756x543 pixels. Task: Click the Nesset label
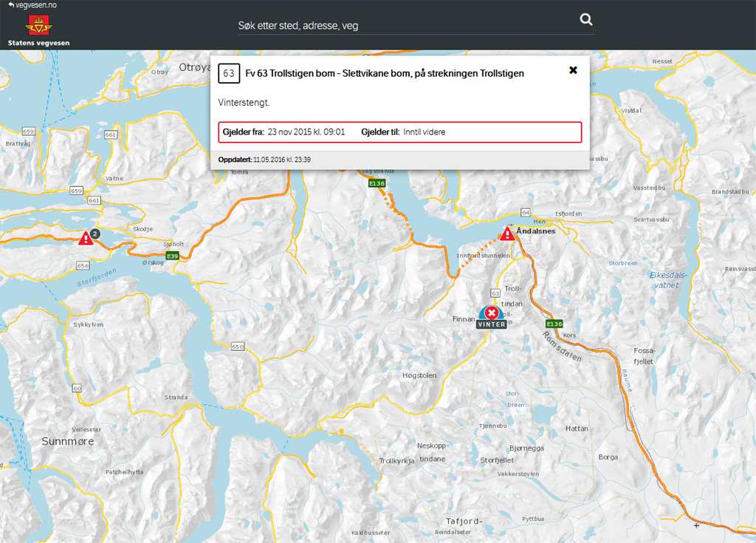662,61
